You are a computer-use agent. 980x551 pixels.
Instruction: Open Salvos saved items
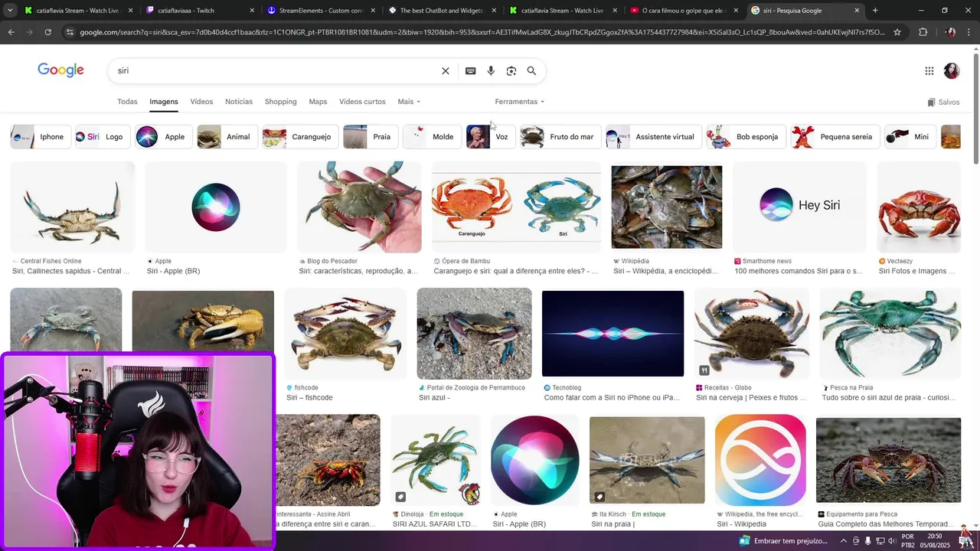coord(943,102)
